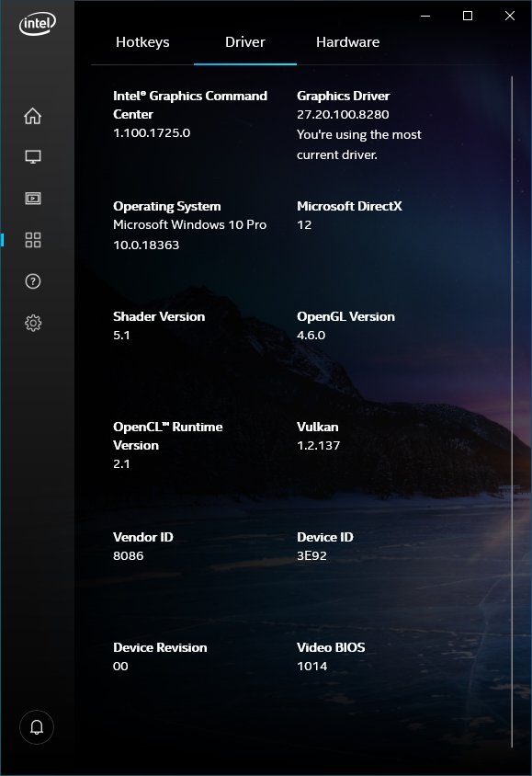Image resolution: width=532 pixels, height=776 pixels.
Task: Switch to the Hardware tab
Action: coord(347,42)
